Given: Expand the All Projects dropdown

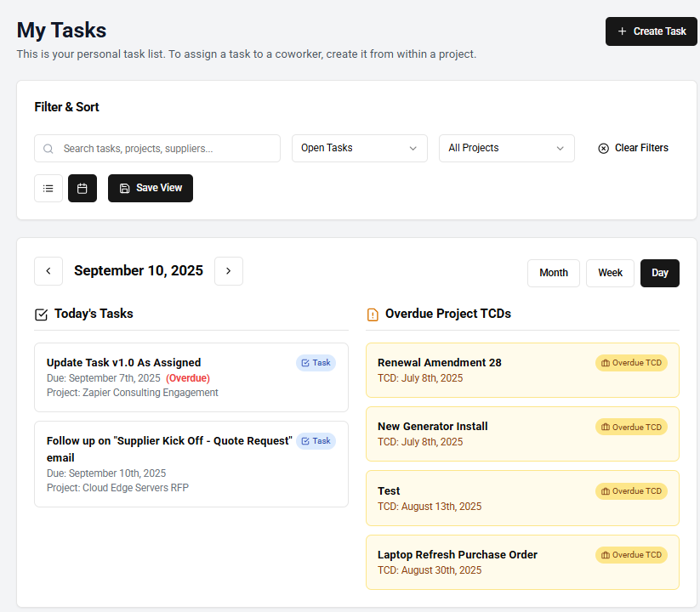Looking at the screenshot, I should [506, 148].
